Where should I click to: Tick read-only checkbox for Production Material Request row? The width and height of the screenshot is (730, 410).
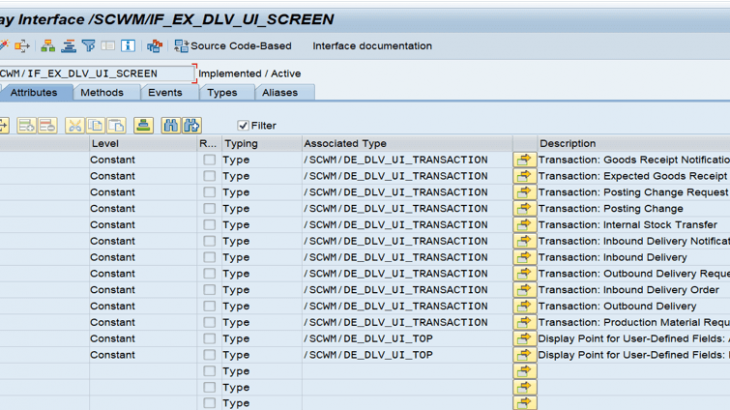[x=209, y=323]
